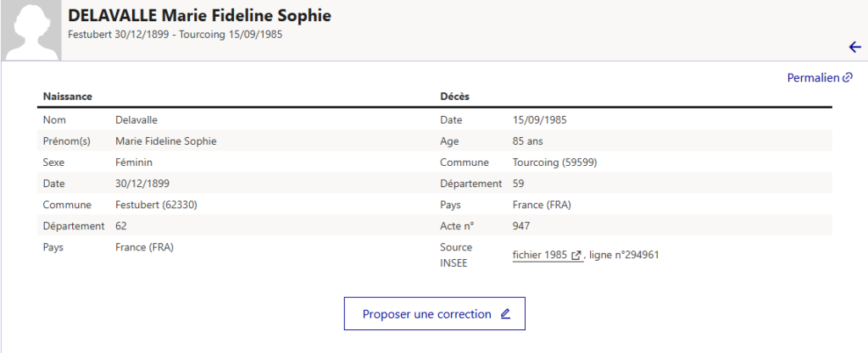Image resolution: width=868 pixels, height=353 pixels.
Task: Click the chain-link icon beside Permalien
Action: [848, 78]
